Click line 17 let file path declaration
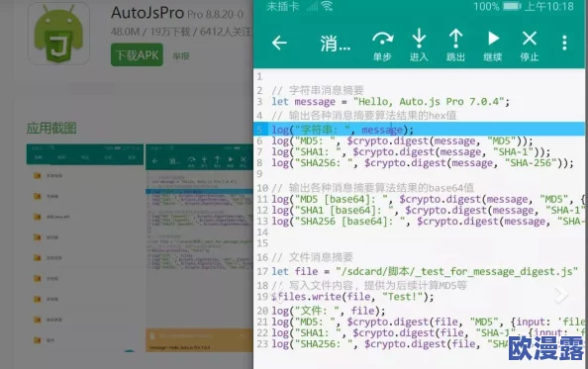The width and height of the screenshot is (588, 369). click(x=425, y=271)
